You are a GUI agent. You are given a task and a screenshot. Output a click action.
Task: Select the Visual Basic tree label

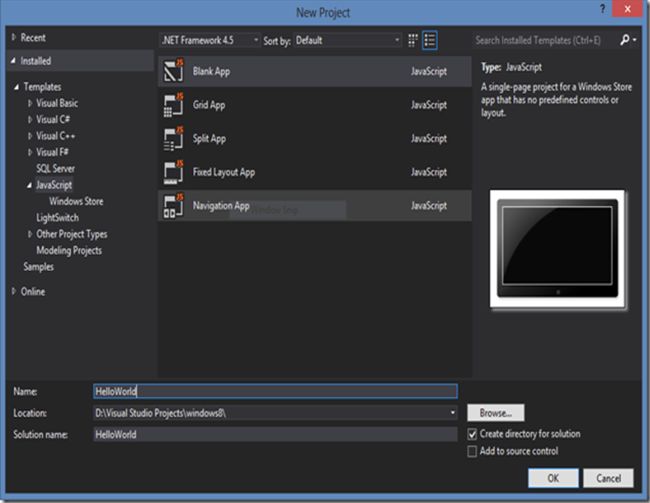tap(57, 103)
